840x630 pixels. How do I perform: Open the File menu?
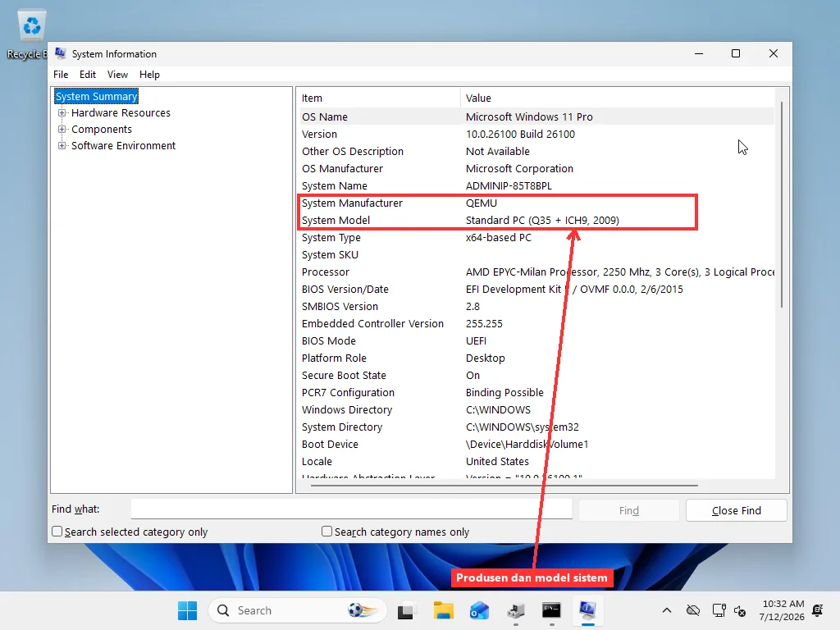point(61,75)
